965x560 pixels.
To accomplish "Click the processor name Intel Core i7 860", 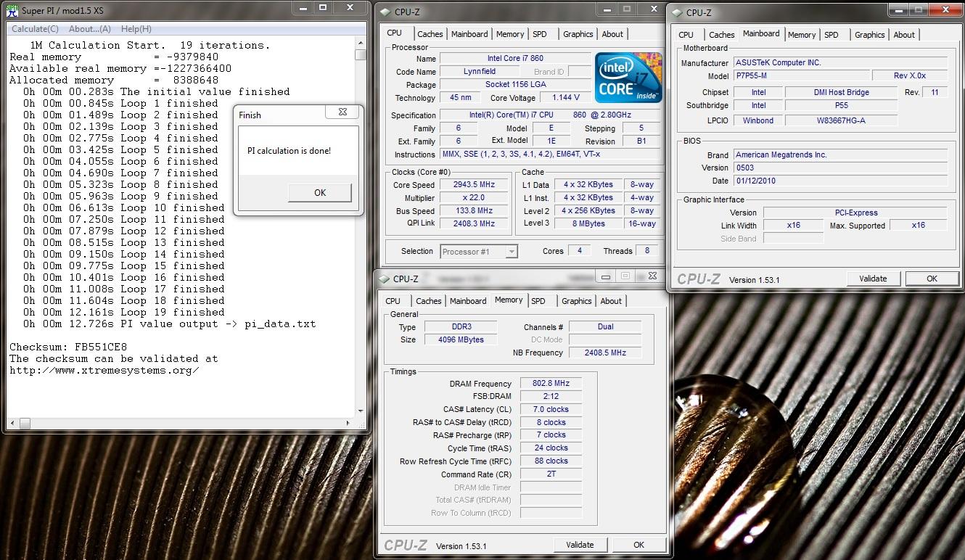I will point(515,58).
